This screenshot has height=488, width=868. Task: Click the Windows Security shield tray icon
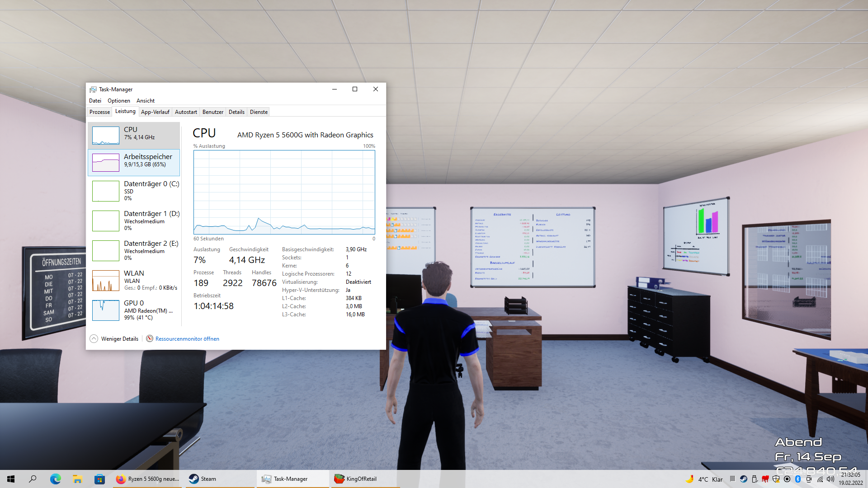(776, 479)
